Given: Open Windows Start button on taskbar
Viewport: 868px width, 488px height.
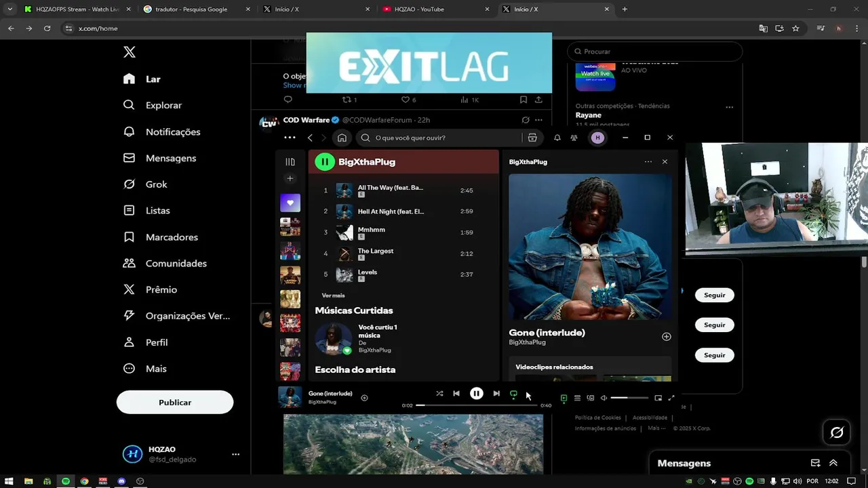Looking at the screenshot, I should click(9, 481).
